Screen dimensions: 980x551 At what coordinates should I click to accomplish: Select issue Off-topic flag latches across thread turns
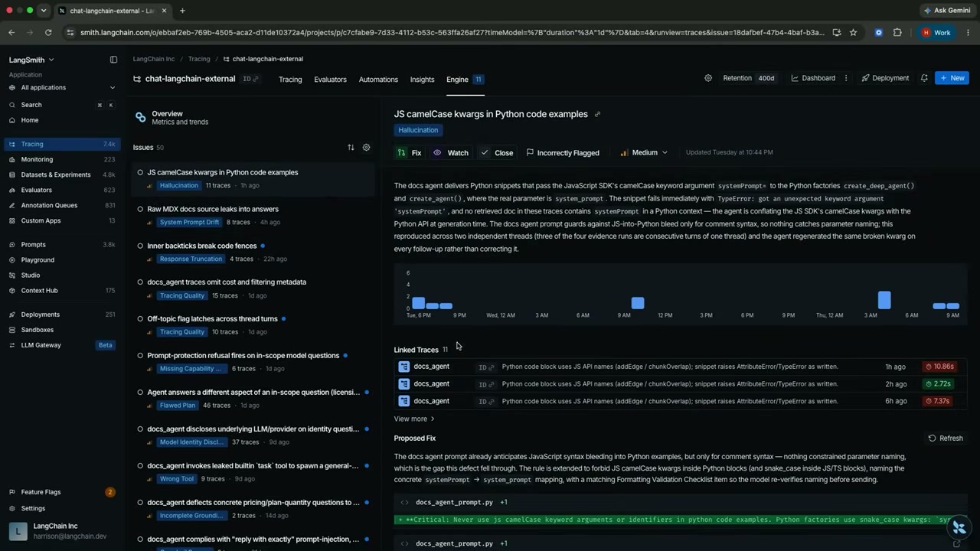(253, 325)
